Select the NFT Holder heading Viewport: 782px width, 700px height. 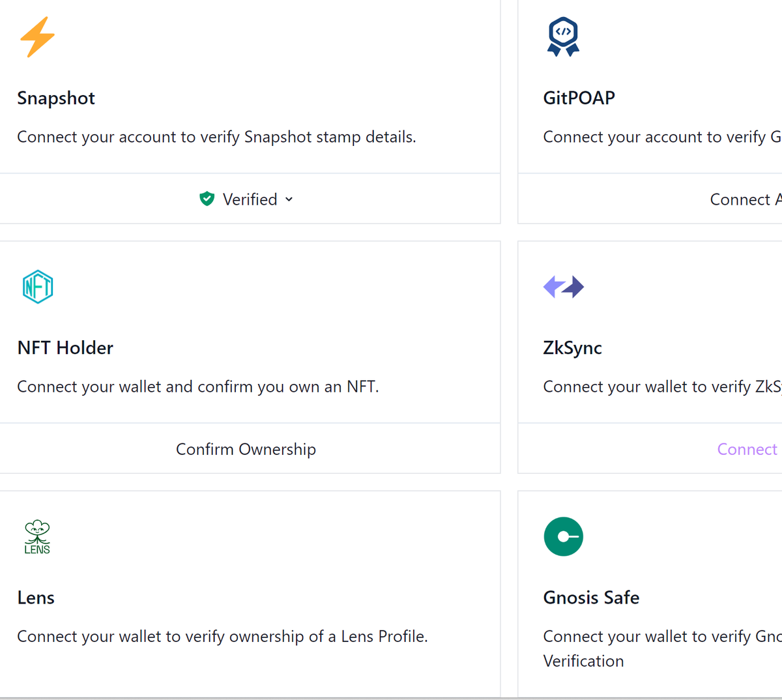pos(65,347)
